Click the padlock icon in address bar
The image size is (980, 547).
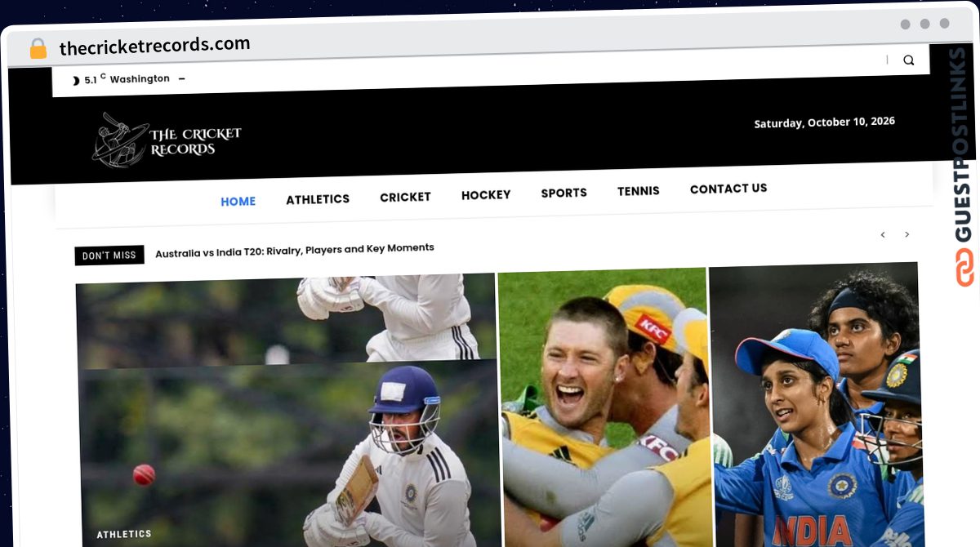(x=38, y=48)
